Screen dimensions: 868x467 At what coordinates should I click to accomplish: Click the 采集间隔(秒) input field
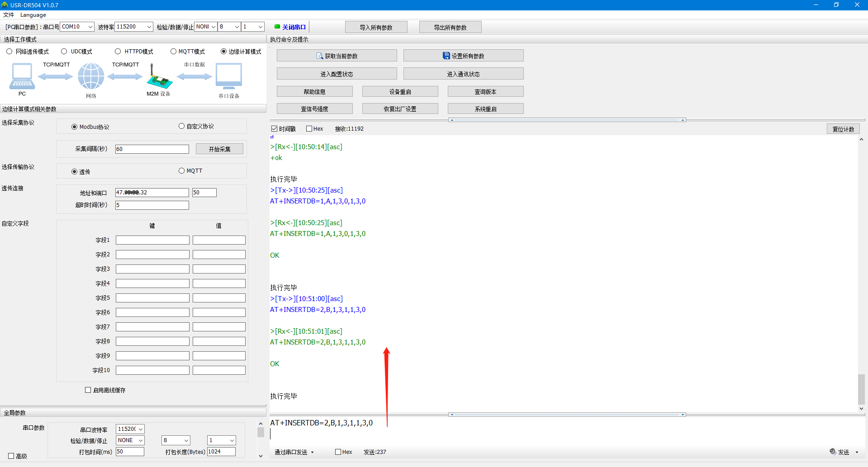coord(152,149)
